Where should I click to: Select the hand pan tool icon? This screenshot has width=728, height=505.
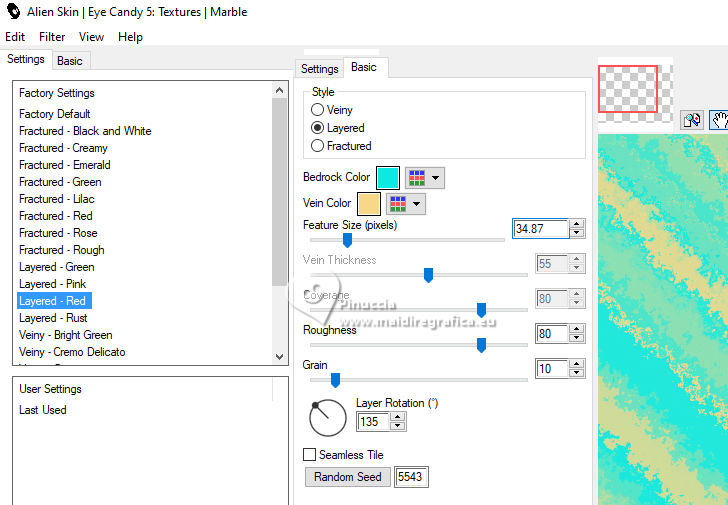click(x=719, y=120)
